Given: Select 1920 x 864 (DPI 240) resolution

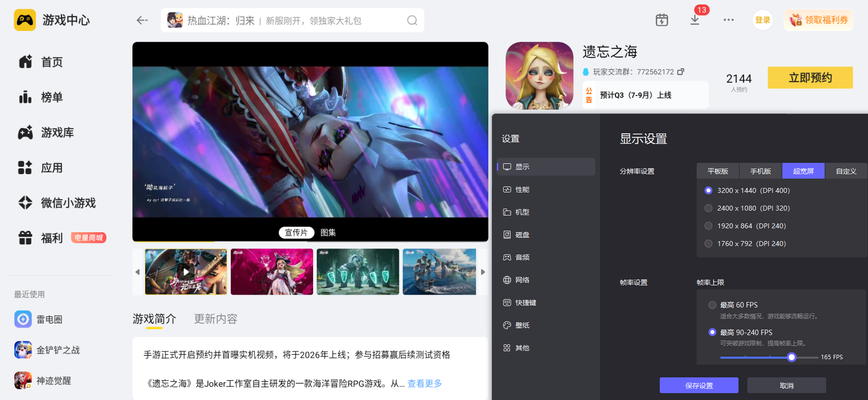Looking at the screenshot, I should click(x=708, y=226).
